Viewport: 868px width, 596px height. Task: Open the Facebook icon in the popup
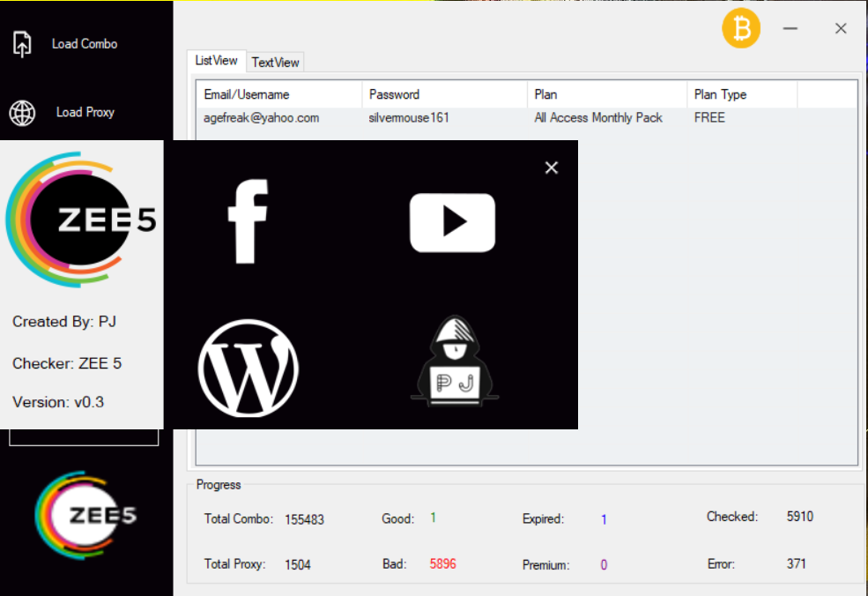click(249, 221)
